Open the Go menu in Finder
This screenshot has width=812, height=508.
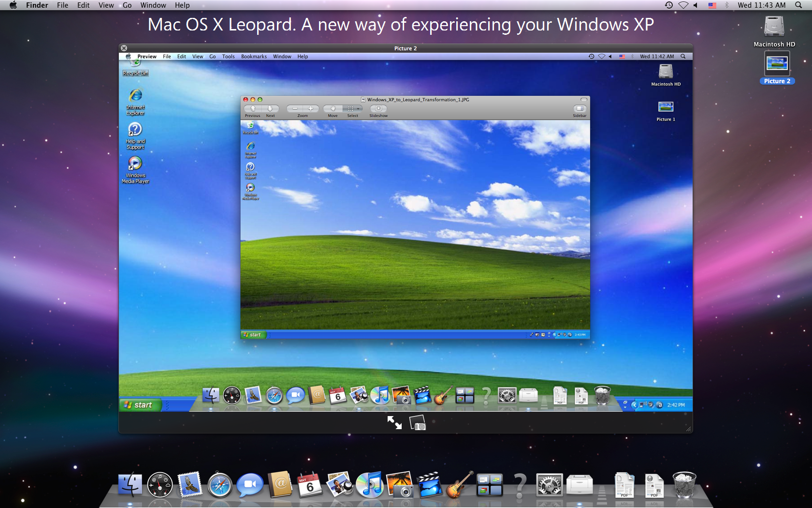click(x=127, y=5)
